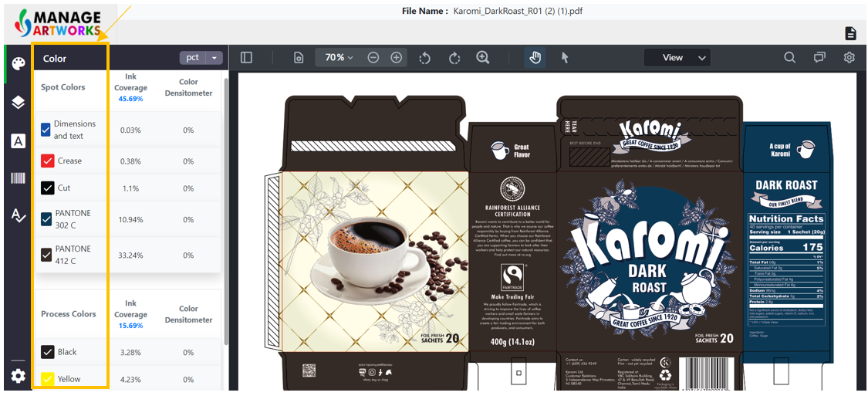Click the Spot Colors Color Densitometer header

(x=188, y=87)
